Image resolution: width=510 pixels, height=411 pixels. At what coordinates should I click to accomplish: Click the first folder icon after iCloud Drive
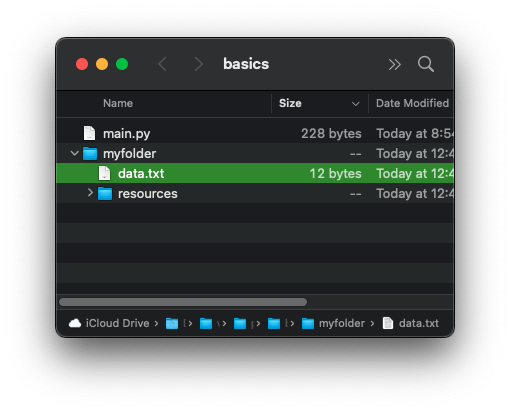(172, 323)
